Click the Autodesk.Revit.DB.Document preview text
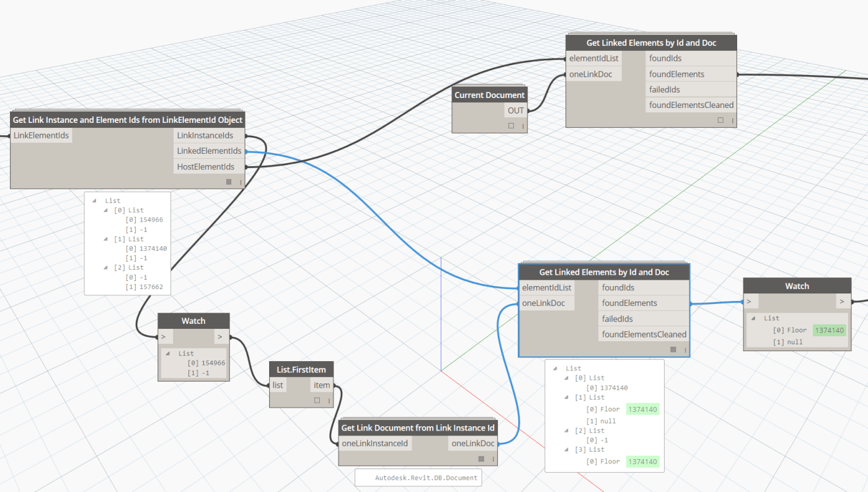This screenshot has height=492, width=868. [426, 478]
